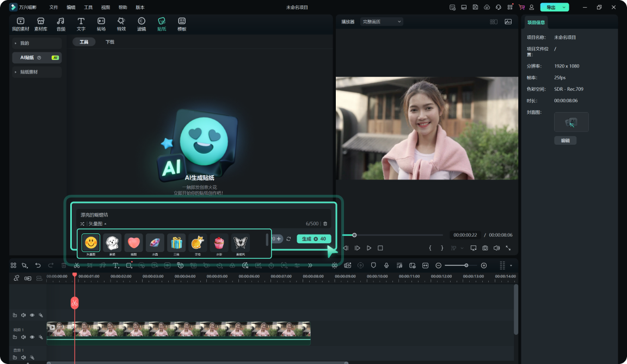Open the 帮助 menu in the menu bar
This screenshot has height=364, width=627.
point(122,7)
